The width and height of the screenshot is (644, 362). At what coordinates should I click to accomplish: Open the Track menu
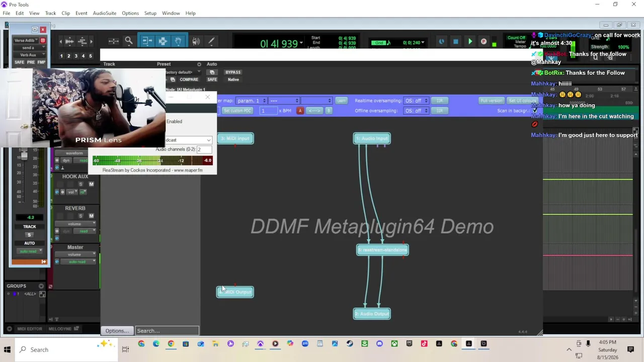click(50, 13)
